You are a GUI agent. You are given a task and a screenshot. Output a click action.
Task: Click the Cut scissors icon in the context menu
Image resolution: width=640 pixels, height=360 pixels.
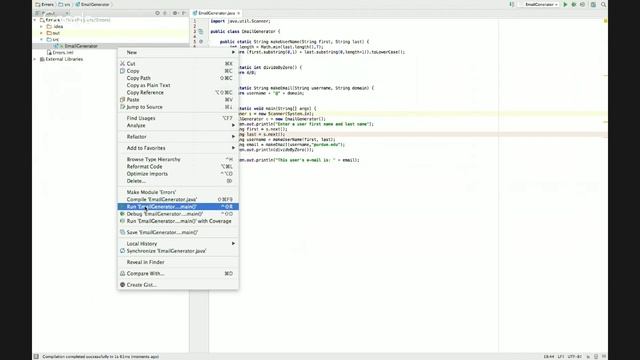pyautogui.click(x=122, y=64)
